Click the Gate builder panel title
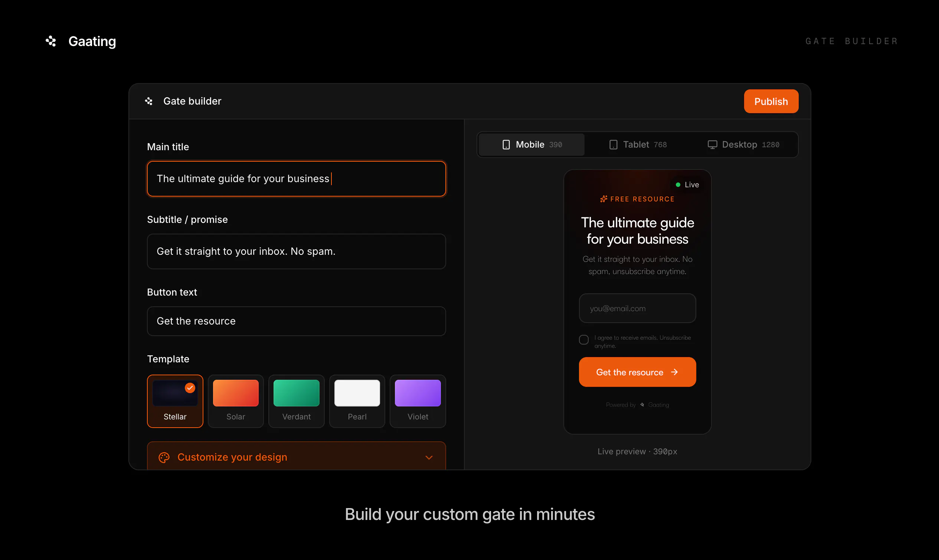This screenshot has height=560, width=939. click(192, 101)
